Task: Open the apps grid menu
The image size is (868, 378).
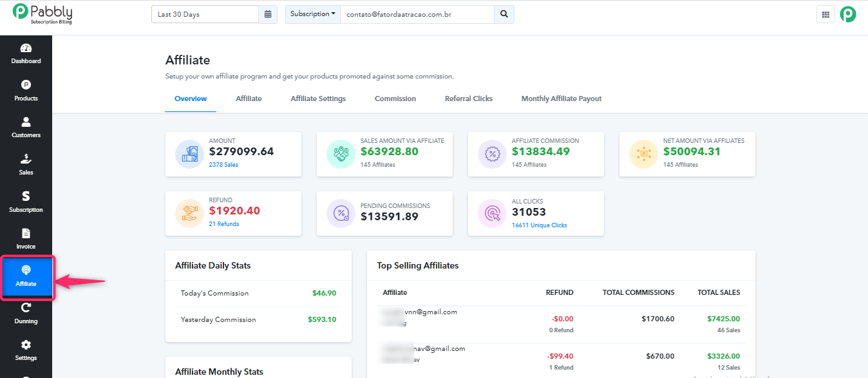Action: 825,14
